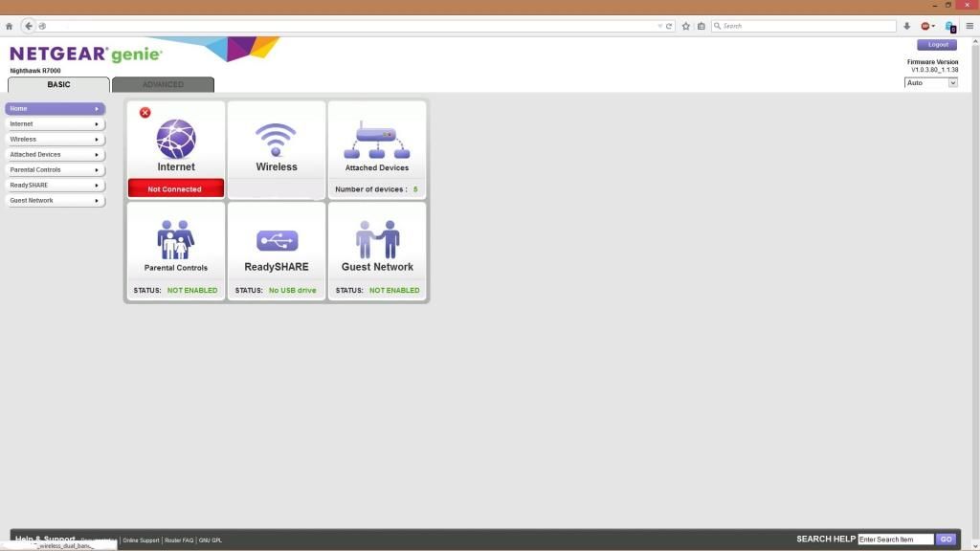980x551 pixels.
Task: Switch to the ADVANCED tab
Action: (x=163, y=84)
